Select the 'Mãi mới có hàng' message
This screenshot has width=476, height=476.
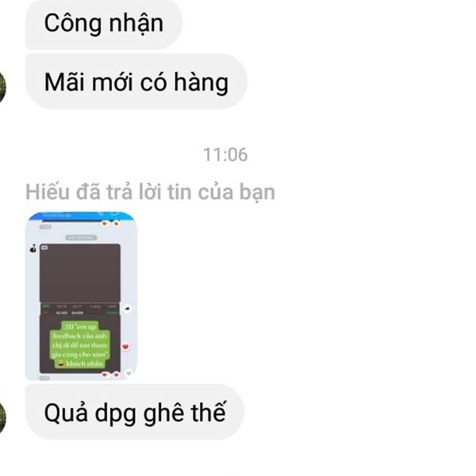tap(136, 82)
